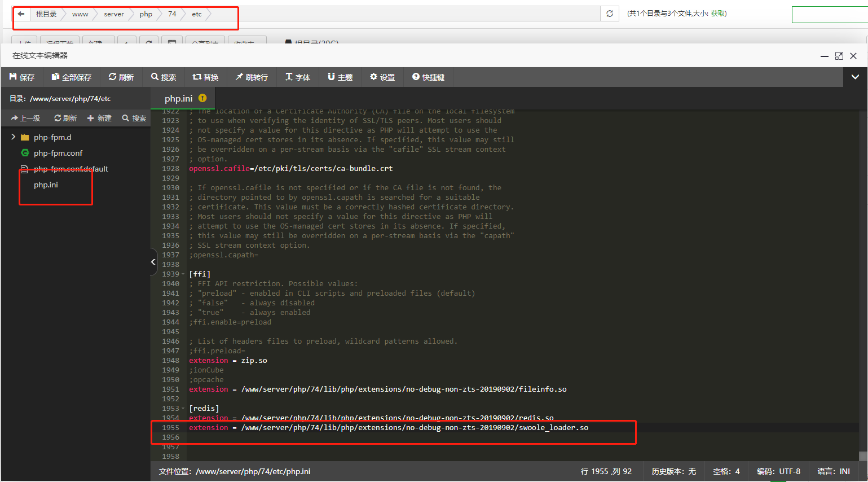Click the path bar refresh icon
The width and height of the screenshot is (868, 482).
[609, 14]
